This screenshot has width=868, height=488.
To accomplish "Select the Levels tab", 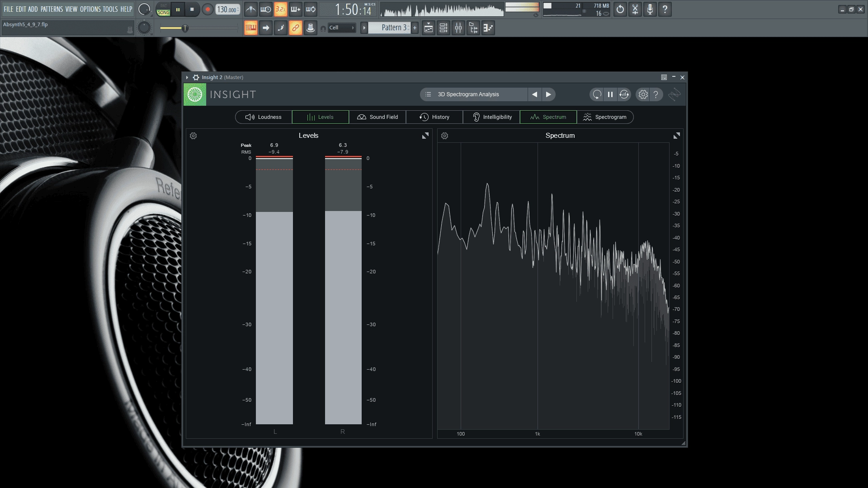I will click(321, 117).
